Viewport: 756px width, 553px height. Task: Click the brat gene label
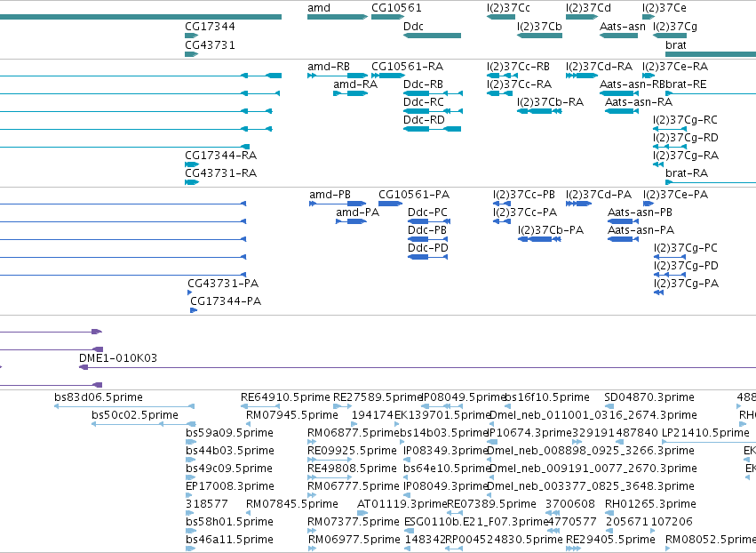click(x=675, y=44)
